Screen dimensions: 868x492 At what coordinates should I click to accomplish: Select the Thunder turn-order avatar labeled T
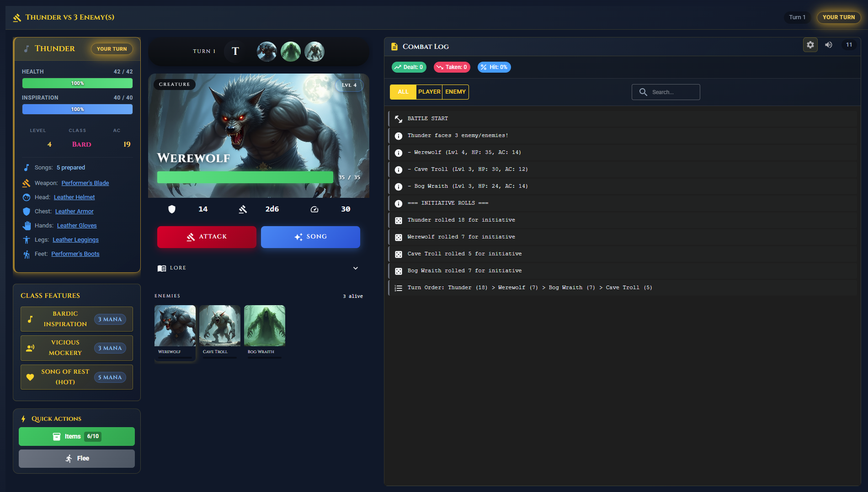[x=235, y=52]
